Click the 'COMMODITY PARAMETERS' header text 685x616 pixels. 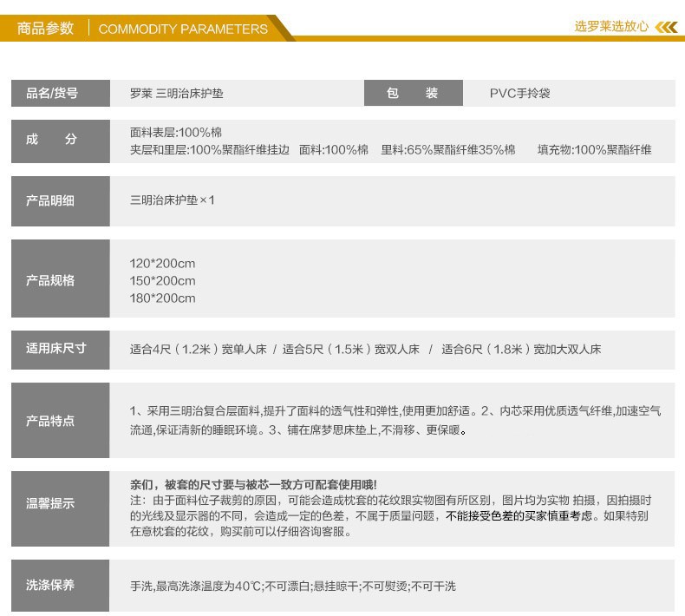coord(183,29)
